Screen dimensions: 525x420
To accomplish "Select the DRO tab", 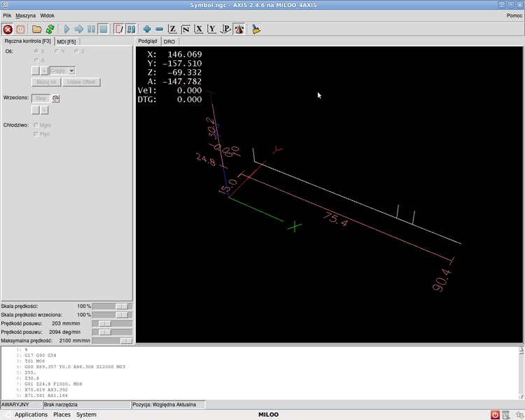I will coord(169,41).
